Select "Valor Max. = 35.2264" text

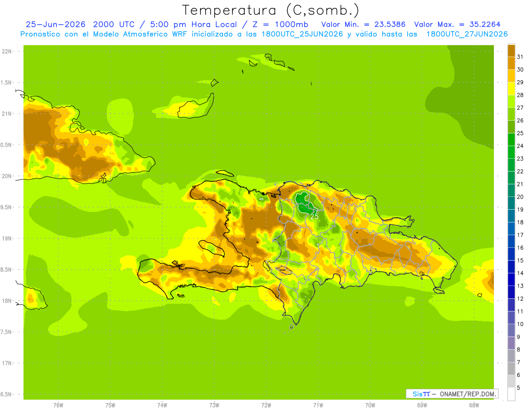click(x=458, y=24)
